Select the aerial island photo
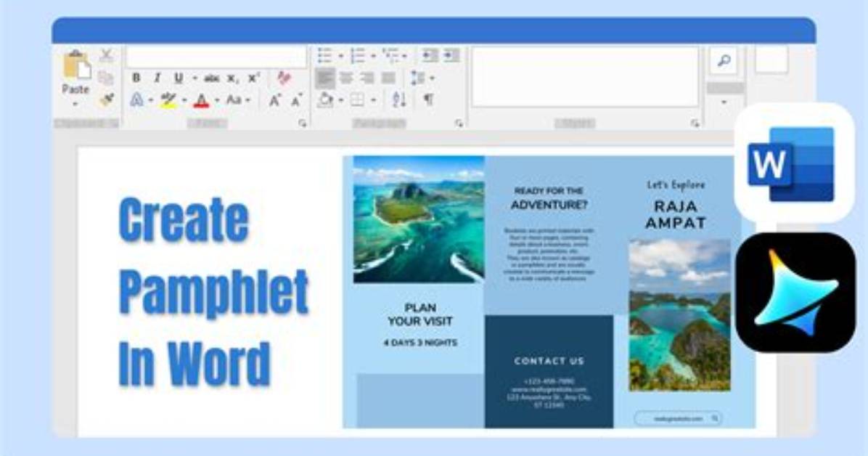This screenshot has width=868, height=456. [x=419, y=219]
